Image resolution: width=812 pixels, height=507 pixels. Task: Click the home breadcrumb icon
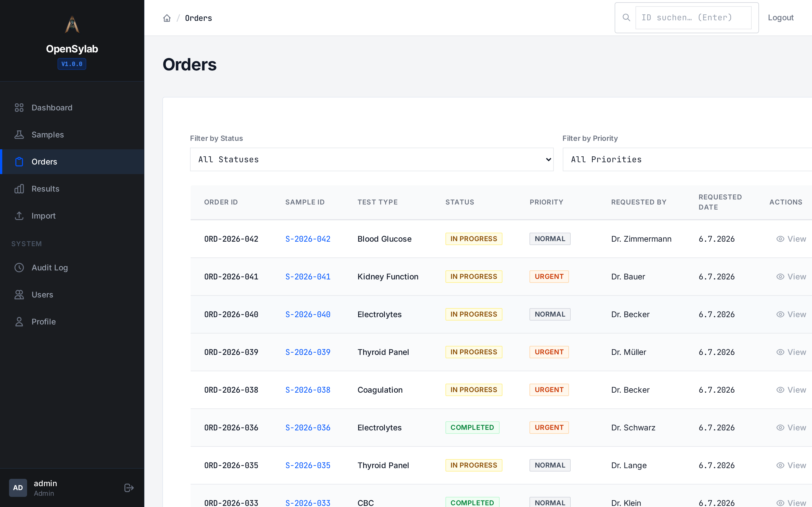pos(167,18)
